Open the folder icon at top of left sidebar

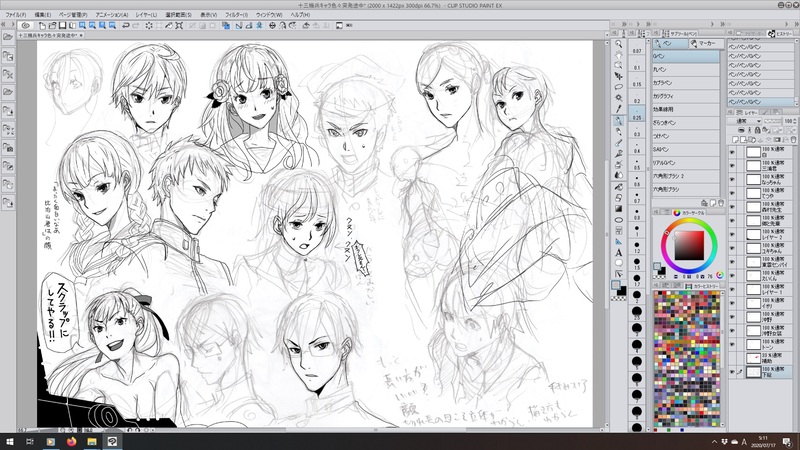click(8, 37)
